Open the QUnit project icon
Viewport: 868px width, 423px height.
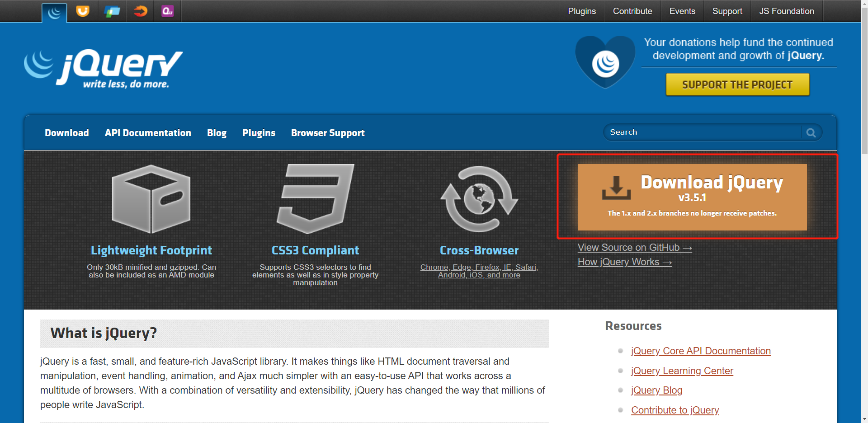pos(168,11)
